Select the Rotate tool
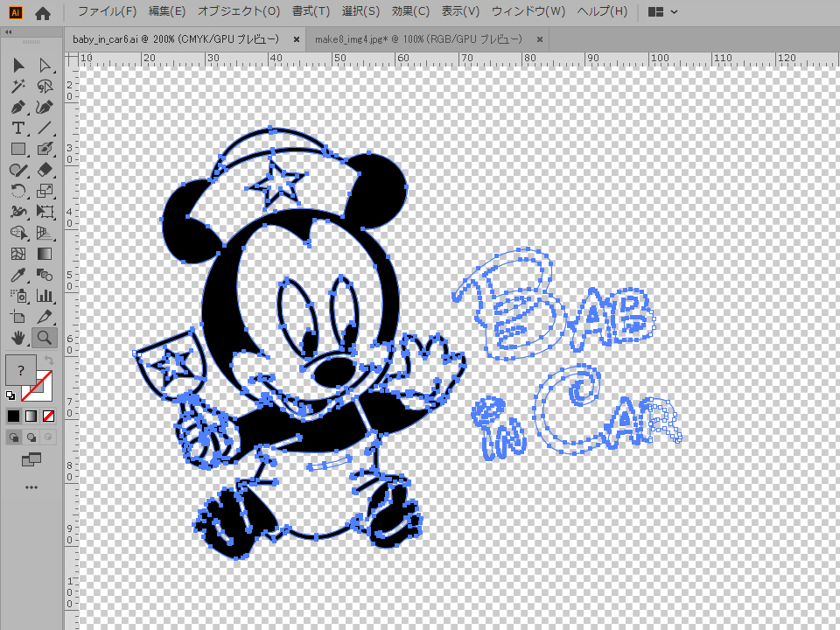Viewport: 840px width, 630px height. 18,191
